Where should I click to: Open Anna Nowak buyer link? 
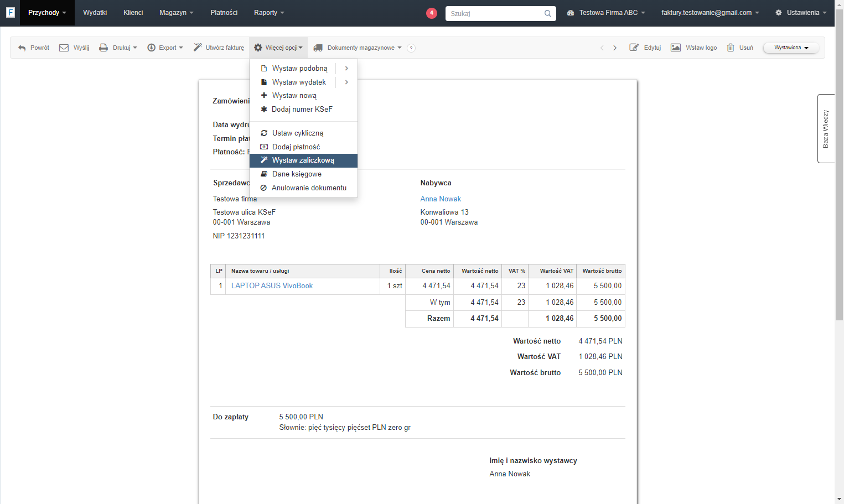(x=441, y=199)
